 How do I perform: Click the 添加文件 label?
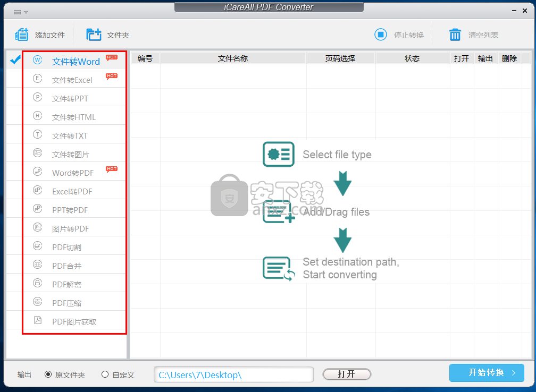coord(50,35)
